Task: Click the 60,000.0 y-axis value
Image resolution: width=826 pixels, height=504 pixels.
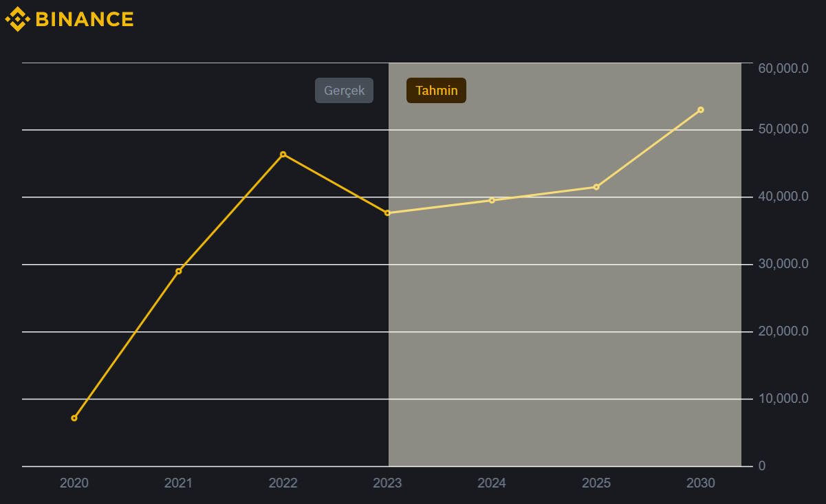Action: tap(783, 67)
